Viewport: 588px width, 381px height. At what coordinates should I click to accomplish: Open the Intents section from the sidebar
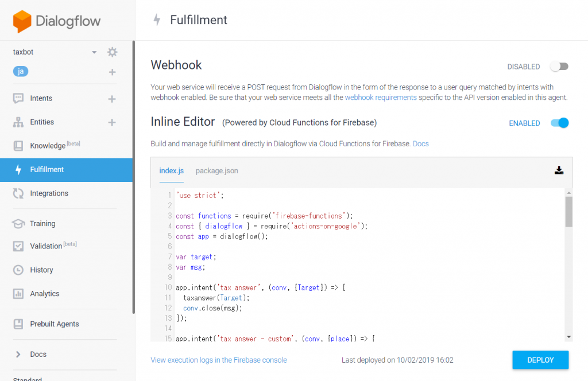coord(40,98)
